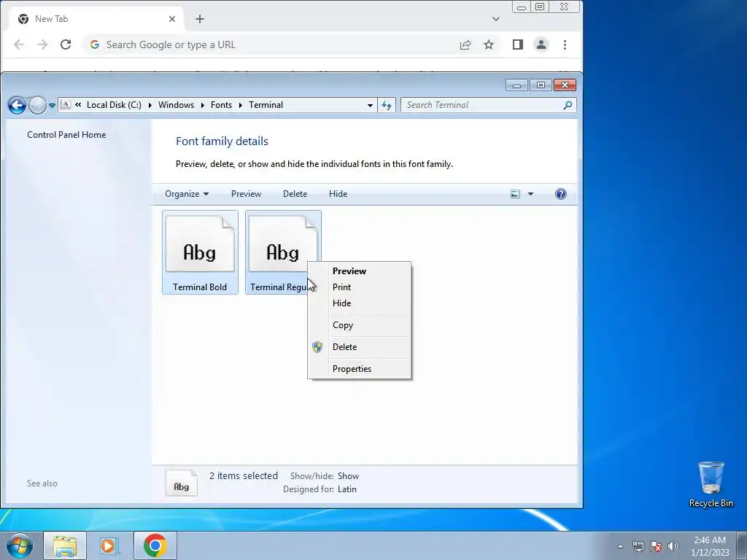Select the Terminal Bold font
Screen dimensions: 747x560
tap(200, 252)
